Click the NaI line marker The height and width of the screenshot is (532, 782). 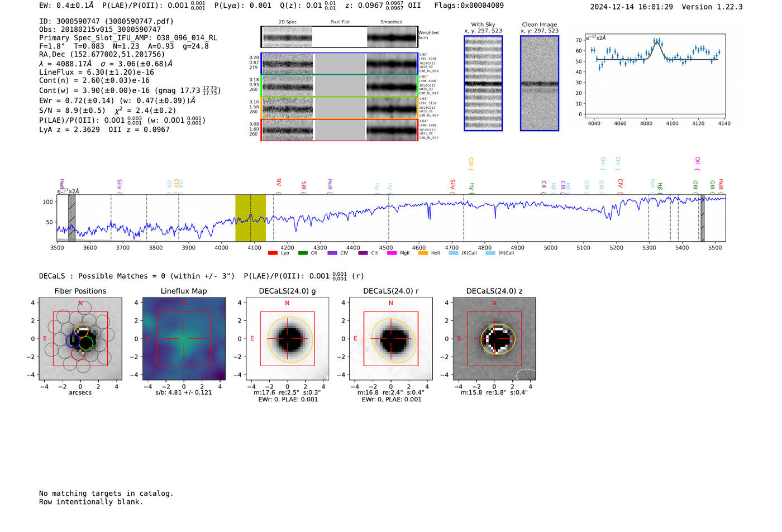652,187
